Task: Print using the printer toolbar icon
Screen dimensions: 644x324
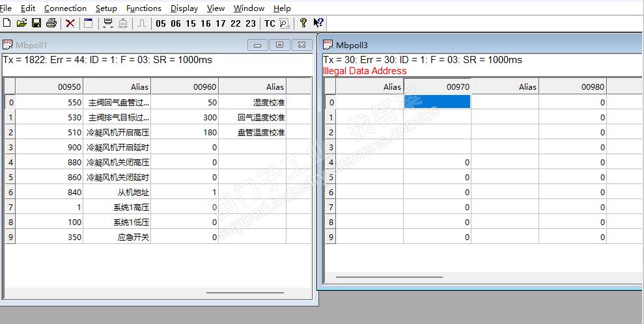Action: [51, 23]
